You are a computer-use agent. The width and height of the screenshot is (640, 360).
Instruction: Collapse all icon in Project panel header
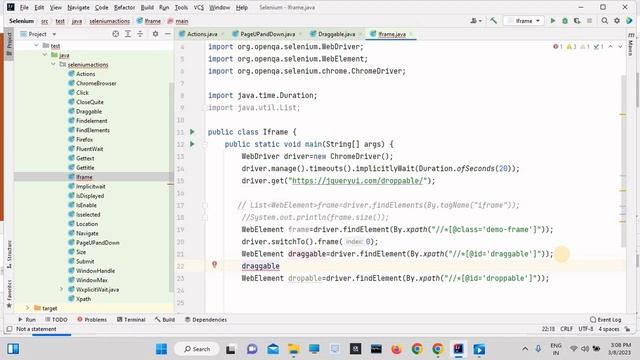(x=140, y=34)
